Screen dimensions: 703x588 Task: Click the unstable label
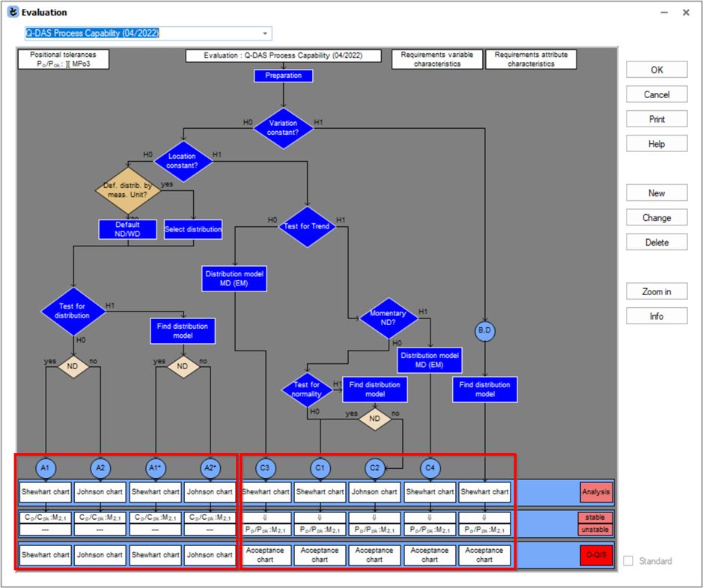coord(595,530)
